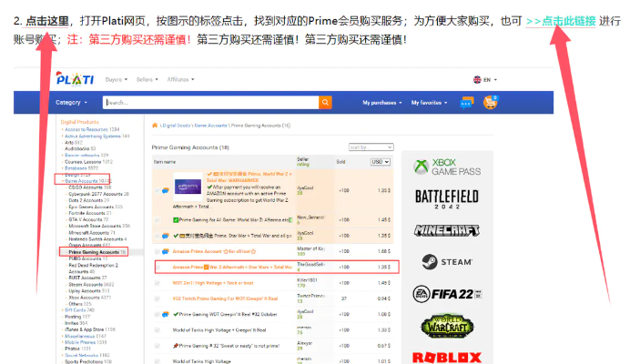Image resolution: width=640 pixels, height=364 pixels.
Task: Open '#32 Twitch Prime Gaming For WOT' listing
Action: click(225, 298)
